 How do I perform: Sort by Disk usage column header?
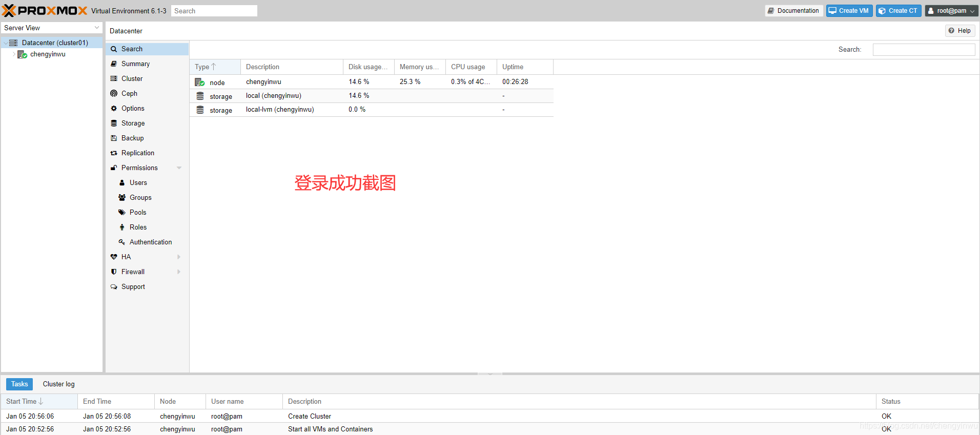[x=369, y=67]
